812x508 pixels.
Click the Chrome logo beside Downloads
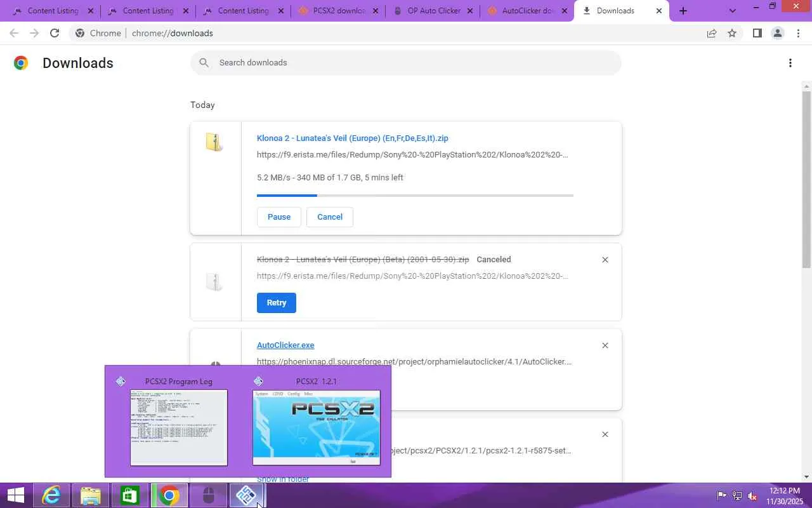(21, 63)
